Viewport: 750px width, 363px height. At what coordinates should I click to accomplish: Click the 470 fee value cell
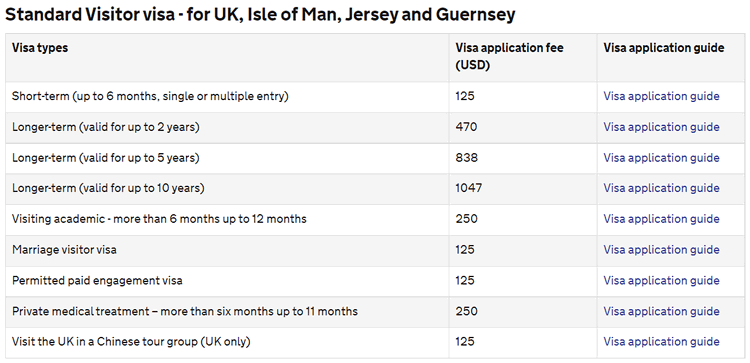[x=466, y=127]
